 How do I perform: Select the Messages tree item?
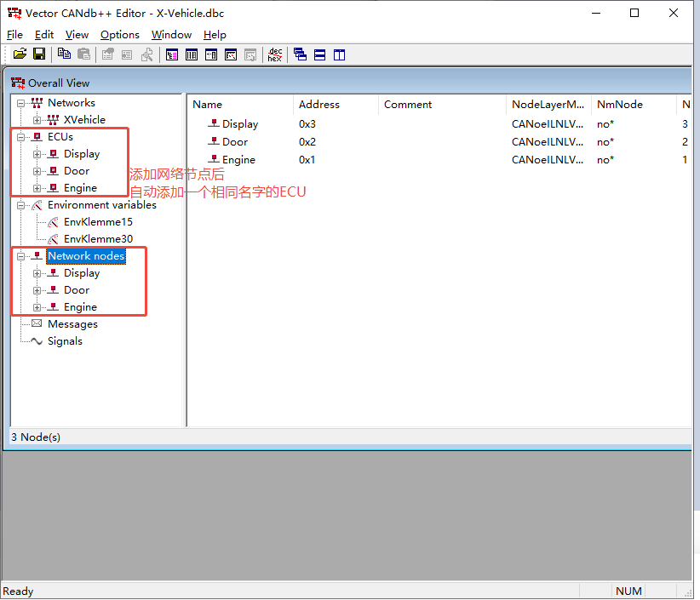pos(72,324)
